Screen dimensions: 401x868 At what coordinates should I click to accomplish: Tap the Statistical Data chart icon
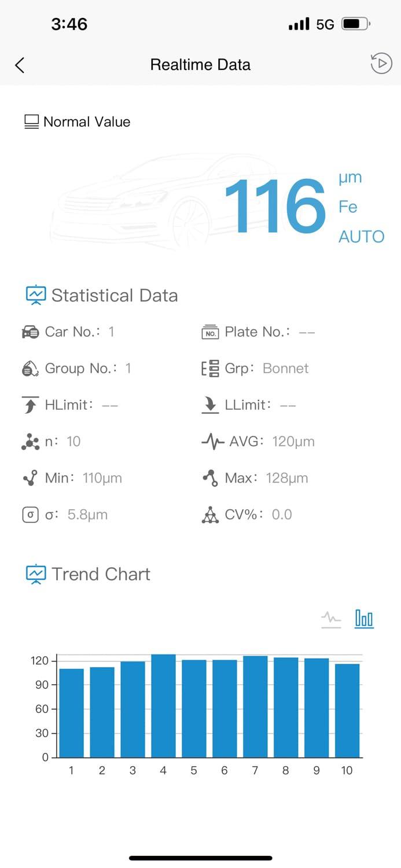coord(35,295)
